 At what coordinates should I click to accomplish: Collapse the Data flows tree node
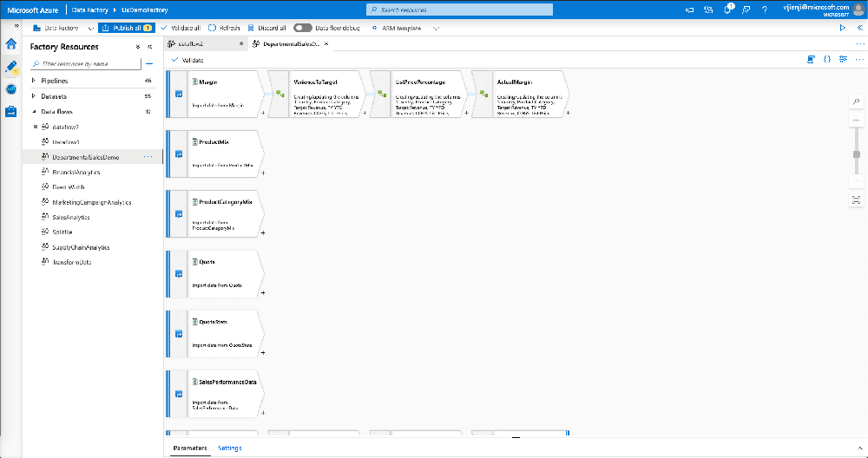[x=34, y=111]
